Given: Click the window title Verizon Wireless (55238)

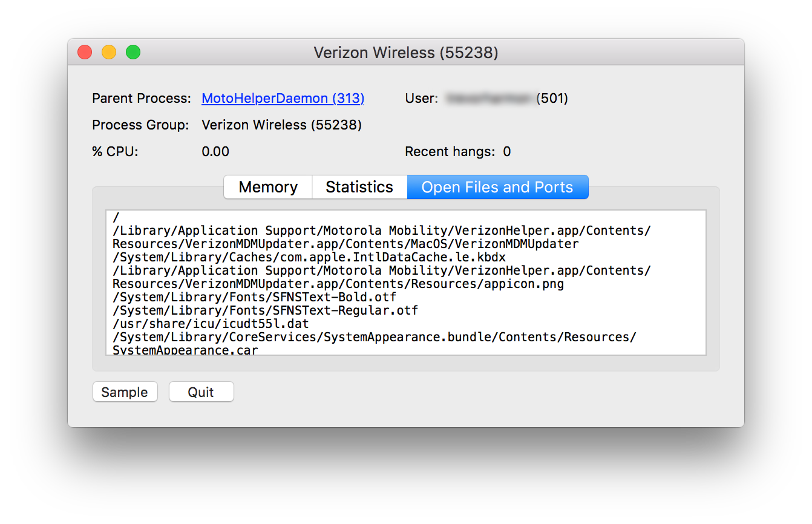Looking at the screenshot, I should click(406, 53).
